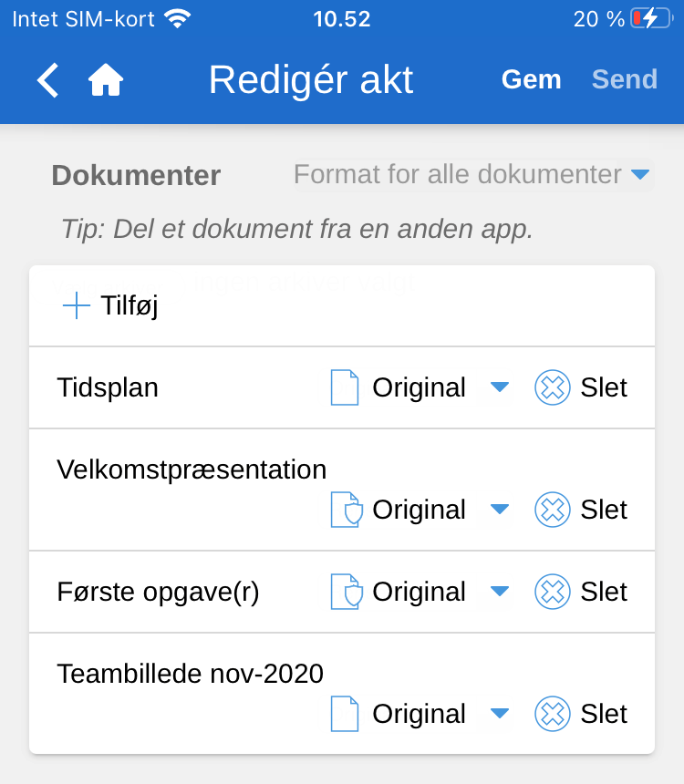Click the delete X icon for Første opgave(r)
The image size is (684, 784).
click(552, 592)
